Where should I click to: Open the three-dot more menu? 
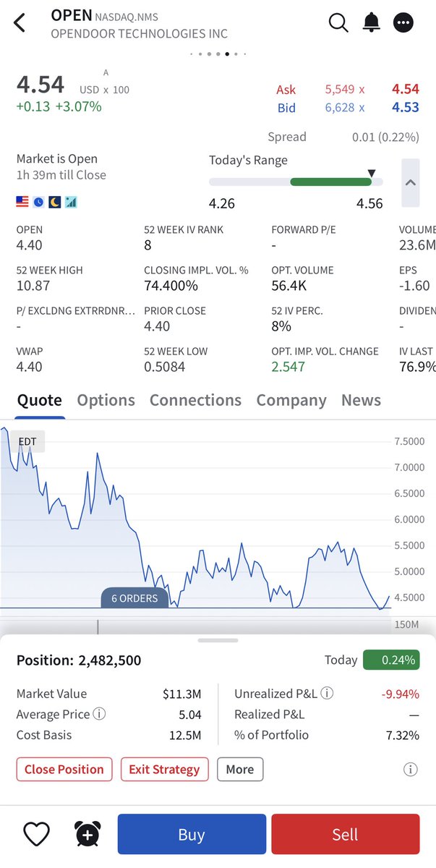click(x=403, y=23)
